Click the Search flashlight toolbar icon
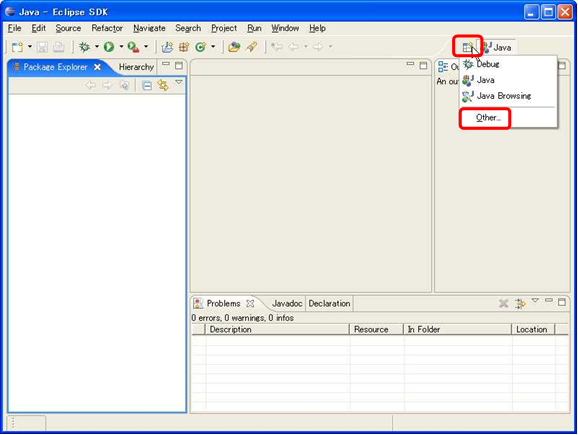Screen dimensions: 578x435 [251, 47]
